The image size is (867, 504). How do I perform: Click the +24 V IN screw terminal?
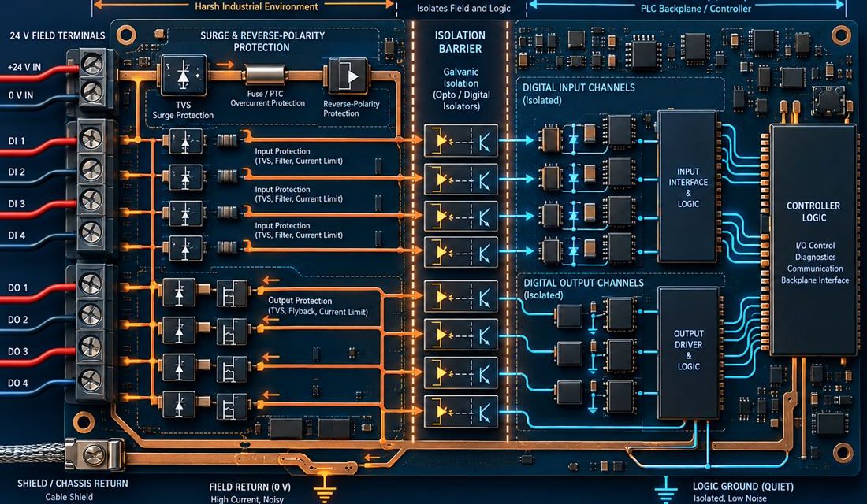point(91,64)
